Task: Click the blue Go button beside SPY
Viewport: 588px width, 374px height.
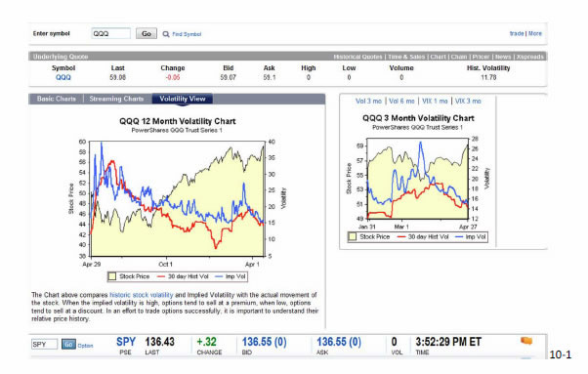Action: pyautogui.click(x=68, y=345)
